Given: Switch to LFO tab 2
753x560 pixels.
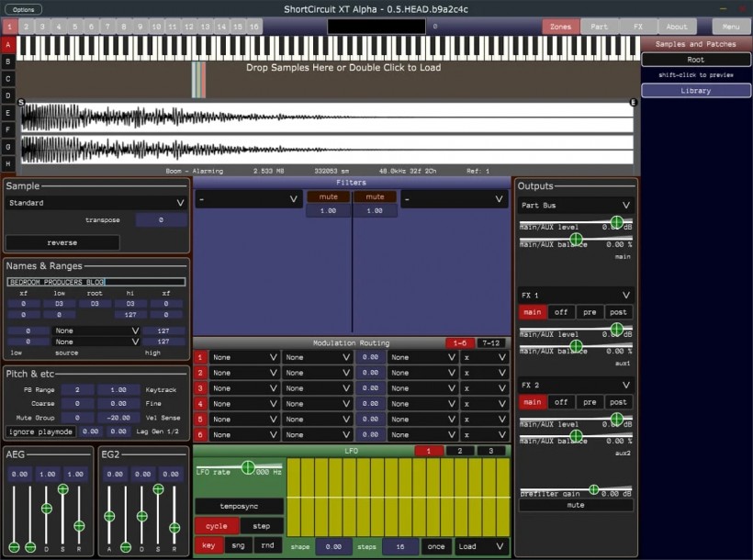Looking at the screenshot, I should pos(460,451).
